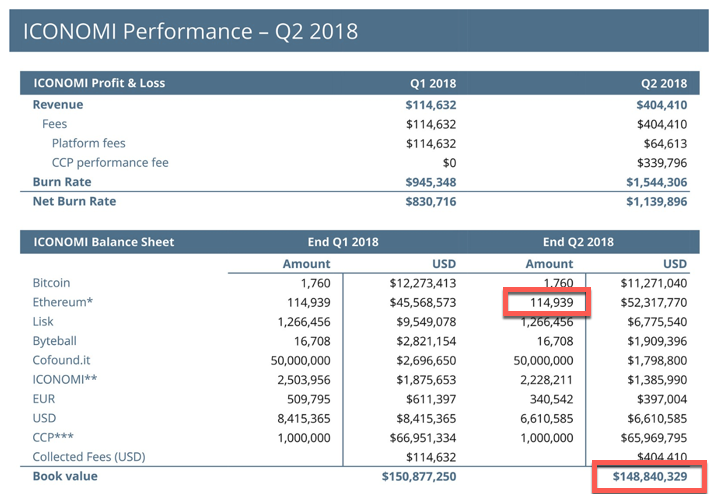Click the ICONOMI Performance – Q2 2018 title

click(190, 31)
